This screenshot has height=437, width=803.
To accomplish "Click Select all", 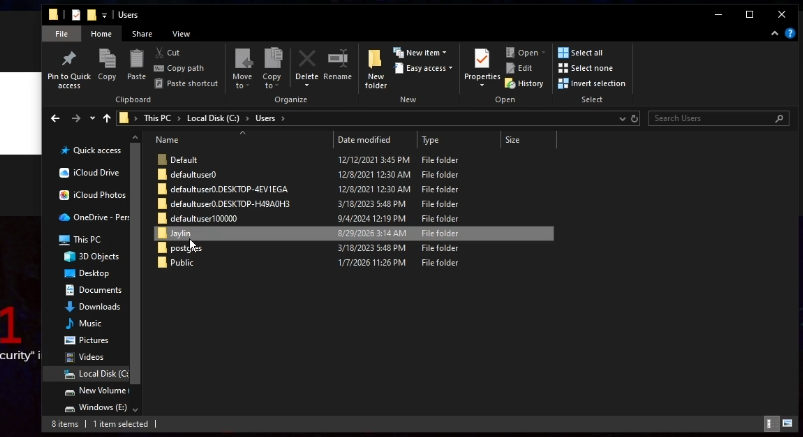I will [580, 53].
